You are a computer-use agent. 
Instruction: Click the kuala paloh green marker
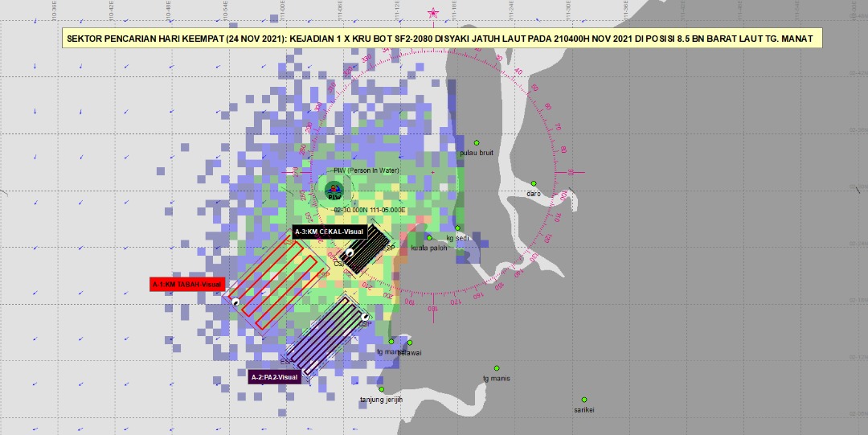pos(429,237)
